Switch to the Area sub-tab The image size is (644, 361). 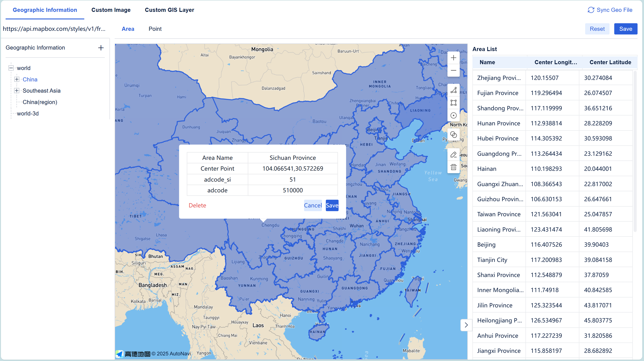[128, 29]
